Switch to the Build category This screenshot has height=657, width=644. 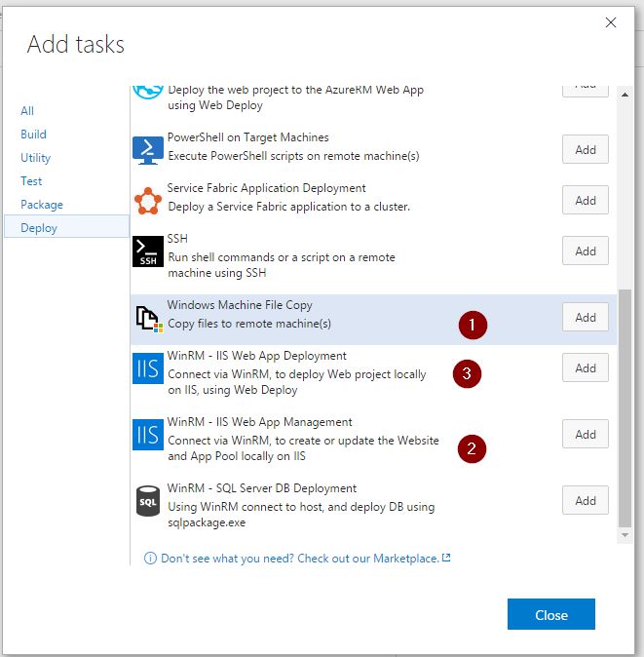click(33, 135)
